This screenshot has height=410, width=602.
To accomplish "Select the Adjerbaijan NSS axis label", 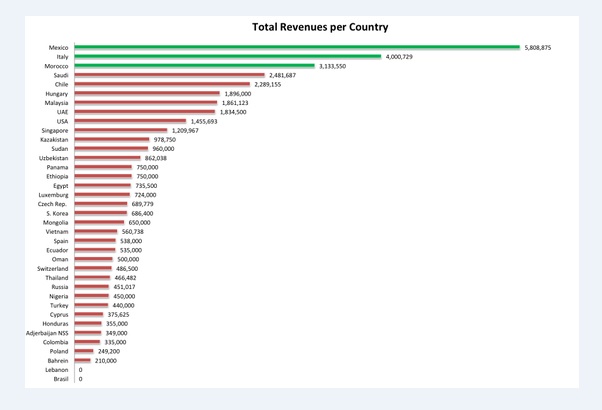I will coord(47,333).
